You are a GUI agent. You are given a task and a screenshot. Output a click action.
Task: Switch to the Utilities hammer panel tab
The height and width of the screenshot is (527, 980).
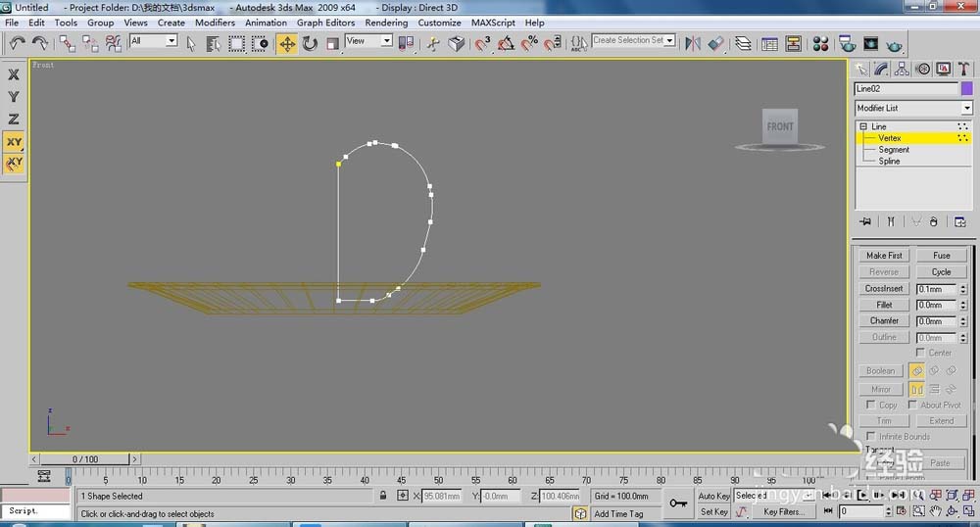[964, 69]
